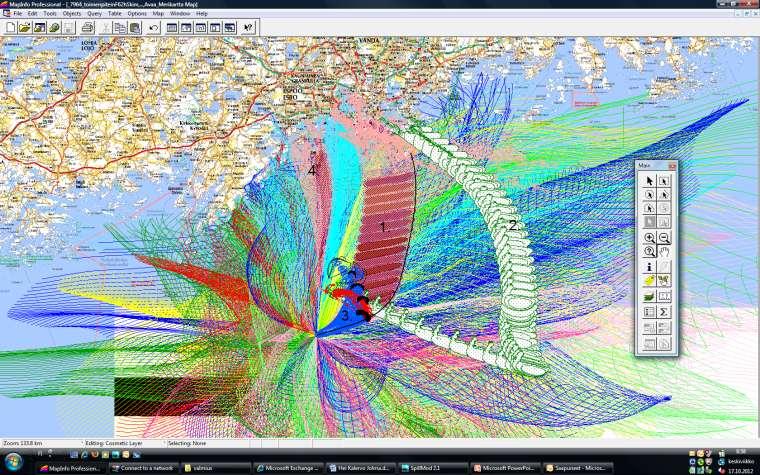Open the Options menu
The height and width of the screenshot is (475, 760).
137,14
